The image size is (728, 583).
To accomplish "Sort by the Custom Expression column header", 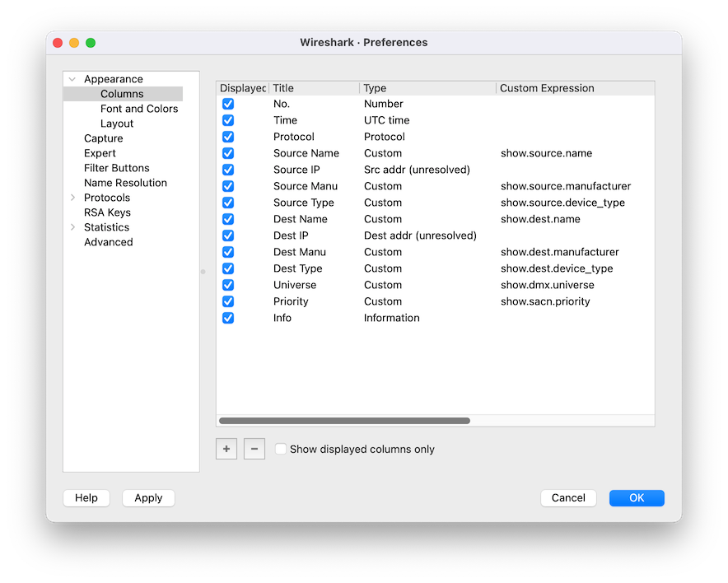I will pyautogui.click(x=547, y=88).
